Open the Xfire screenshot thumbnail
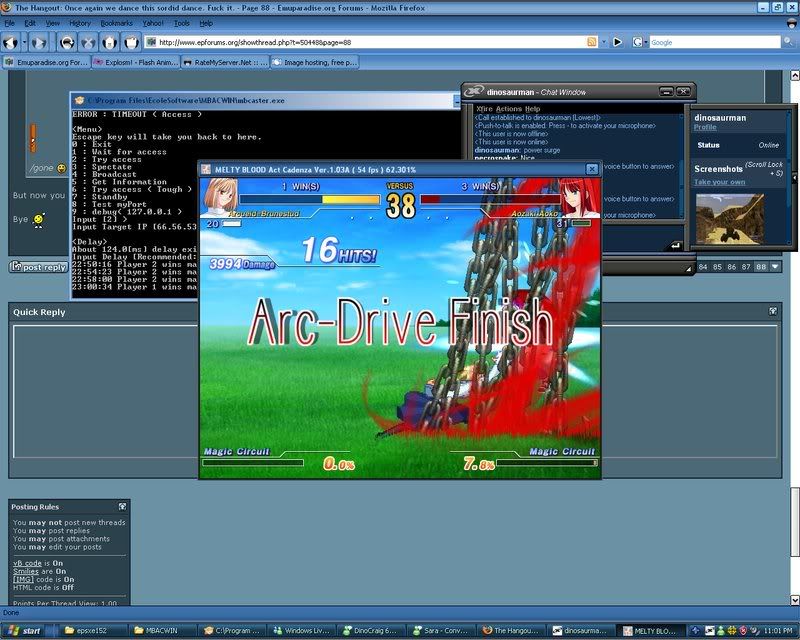This screenshot has width=800, height=640. tap(730, 219)
